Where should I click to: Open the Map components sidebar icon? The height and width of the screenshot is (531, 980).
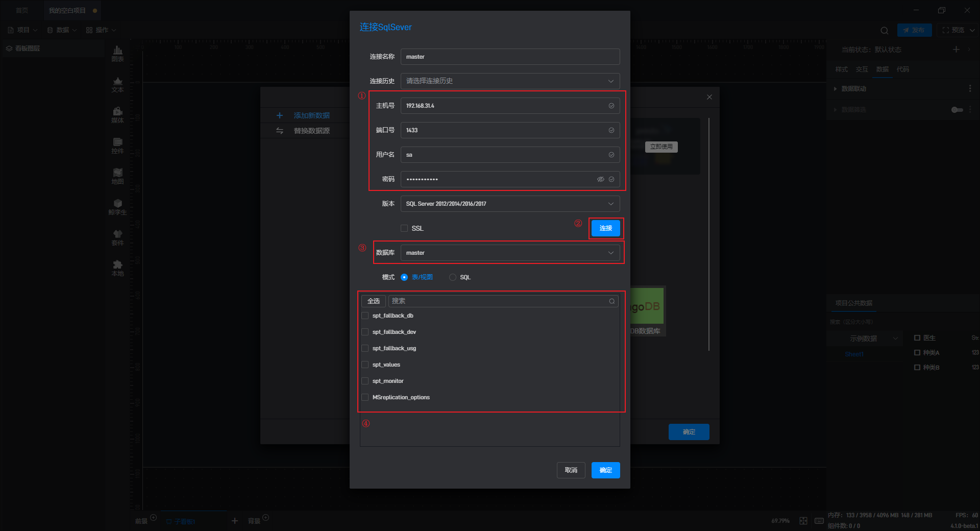coord(117,176)
